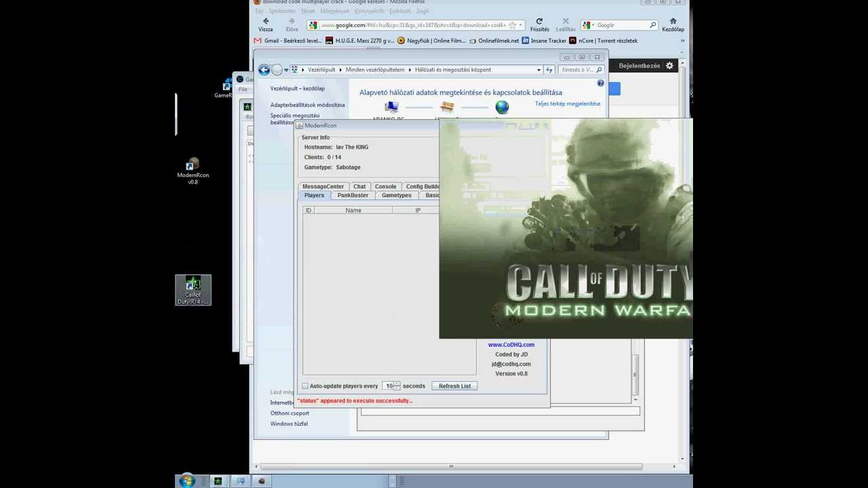Open Google settings gear icon
This screenshot has height=488, width=868.
(669, 66)
